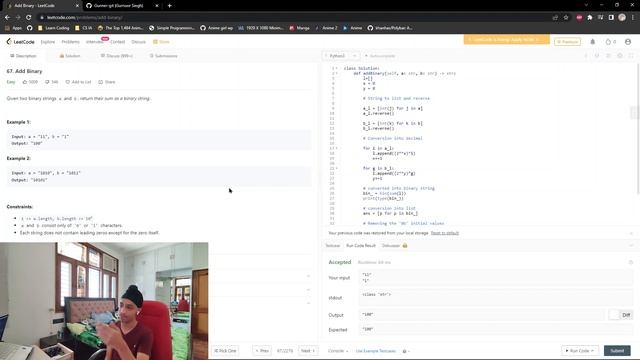
Task: Switch to the Description tab
Action: click(x=23, y=56)
